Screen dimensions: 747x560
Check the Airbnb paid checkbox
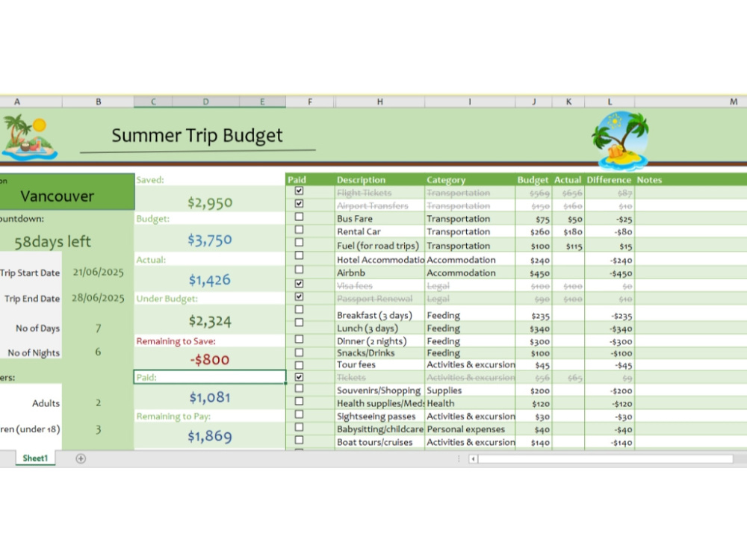point(300,269)
